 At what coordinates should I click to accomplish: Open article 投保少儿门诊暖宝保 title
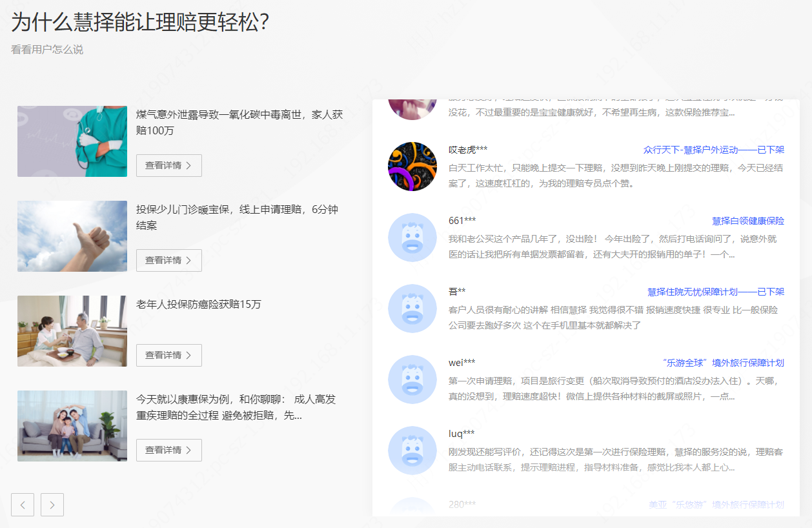[237, 218]
